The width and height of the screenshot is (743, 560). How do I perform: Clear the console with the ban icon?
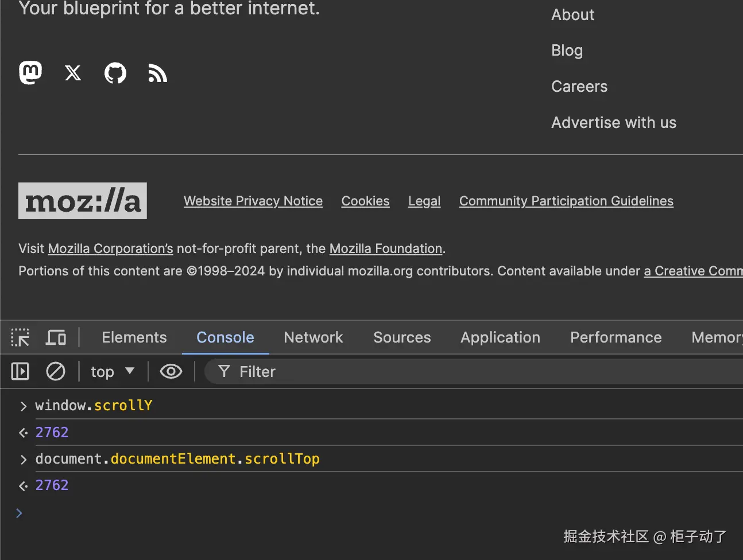(56, 372)
